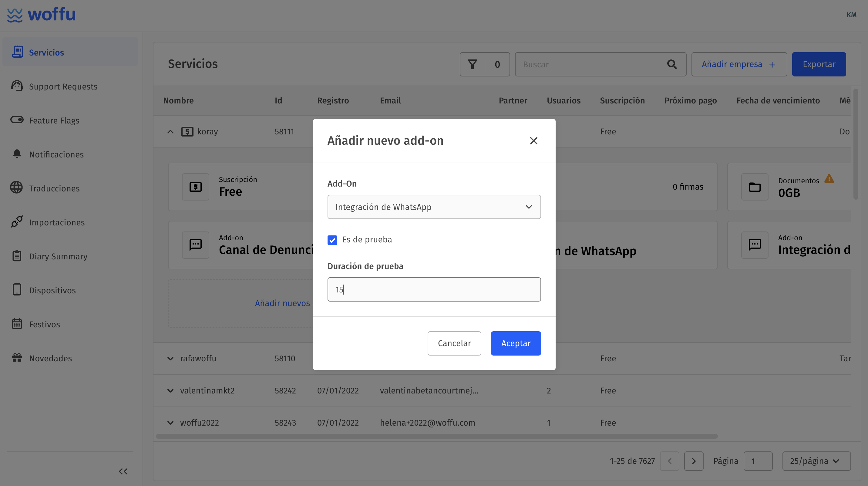Click the Aceptar button
Viewport: 868px width, 486px height.
pyautogui.click(x=516, y=343)
